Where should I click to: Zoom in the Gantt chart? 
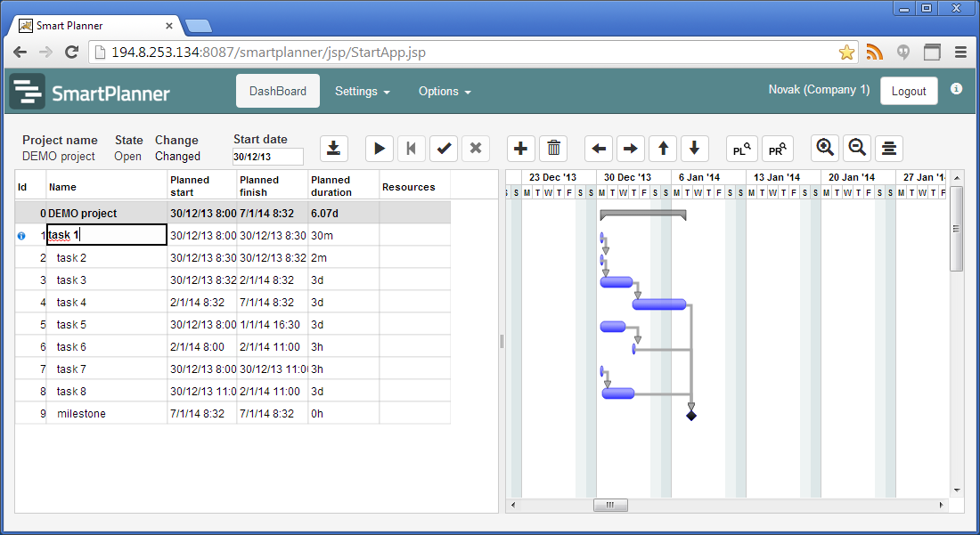pyautogui.click(x=825, y=149)
